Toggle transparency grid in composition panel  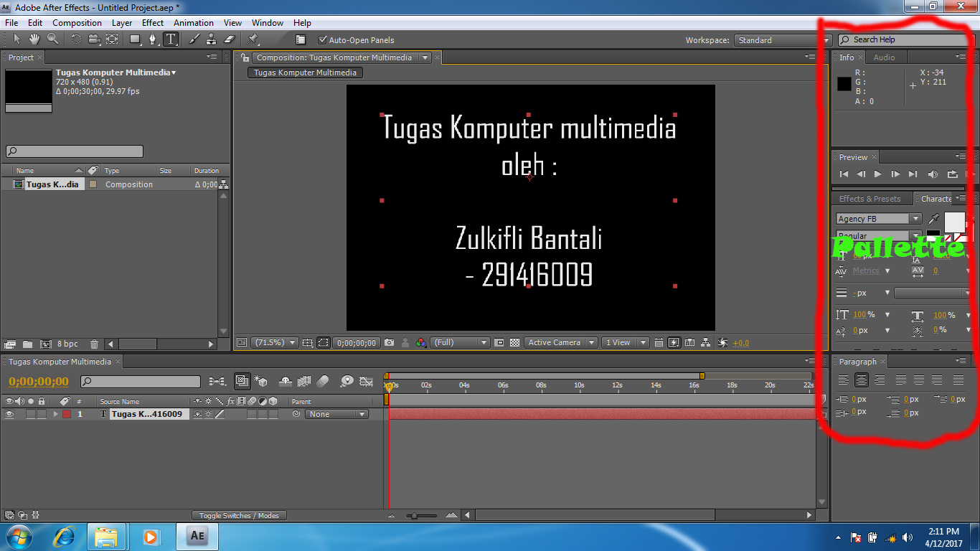(514, 342)
